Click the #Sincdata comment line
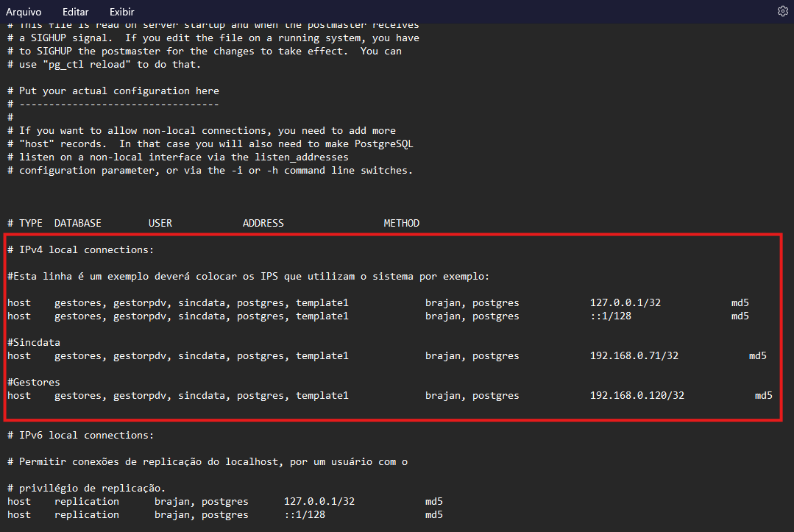The width and height of the screenshot is (794, 532). 34,342
